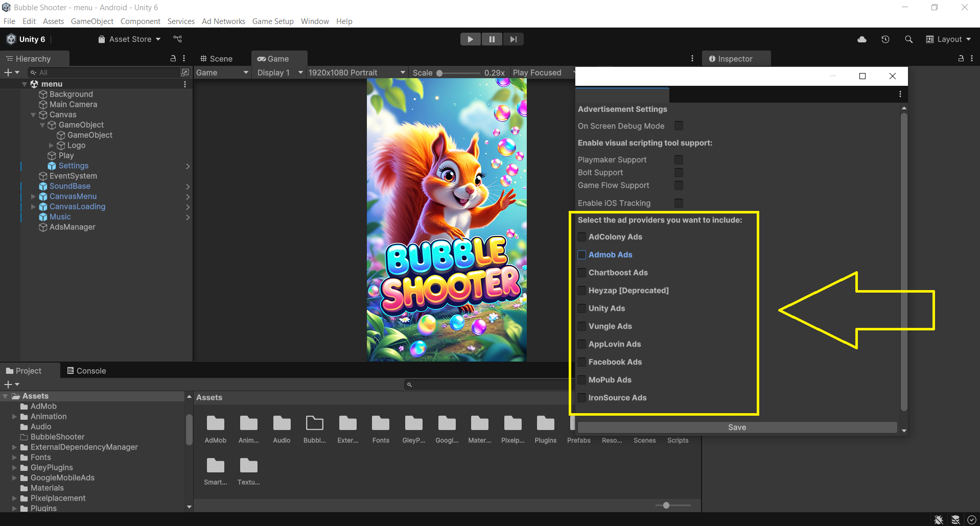Click the plus icon to create a Hierarchy object
Image resolution: width=980 pixels, height=526 pixels.
tap(8, 72)
